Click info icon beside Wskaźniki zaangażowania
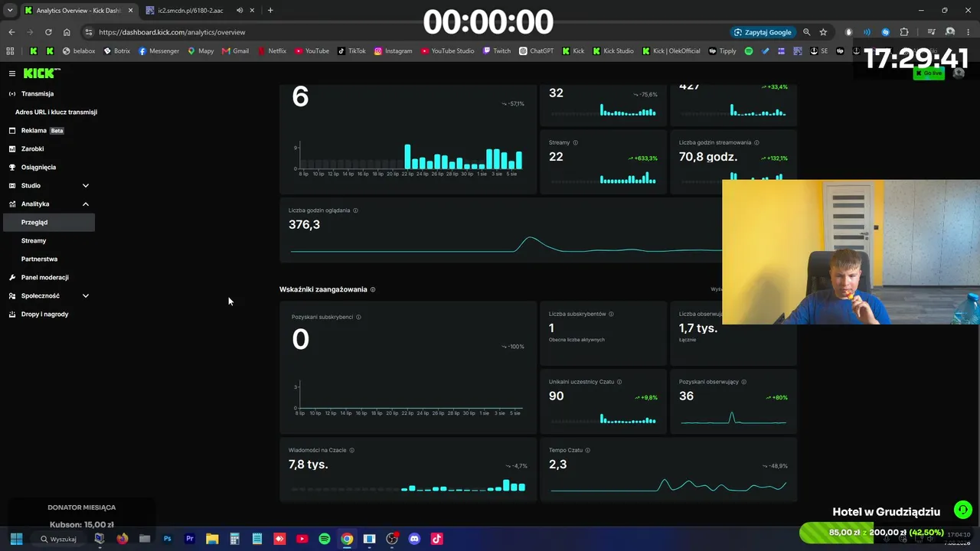 (x=373, y=289)
